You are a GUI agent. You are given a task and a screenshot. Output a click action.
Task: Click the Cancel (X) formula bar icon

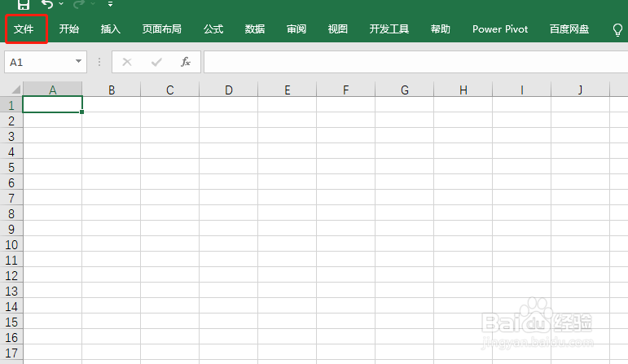pyautogui.click(x=127, y=62)
